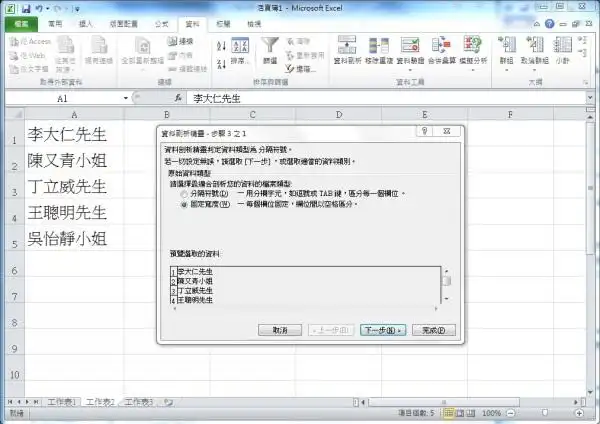Expand the Refresh All dropdown arrow
Screen dimensions: 600x424
[142, 70]
